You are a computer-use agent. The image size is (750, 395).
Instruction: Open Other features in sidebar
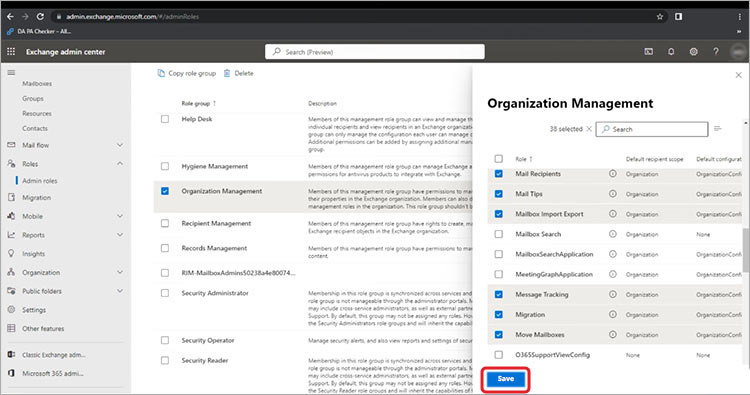(43, 329)
